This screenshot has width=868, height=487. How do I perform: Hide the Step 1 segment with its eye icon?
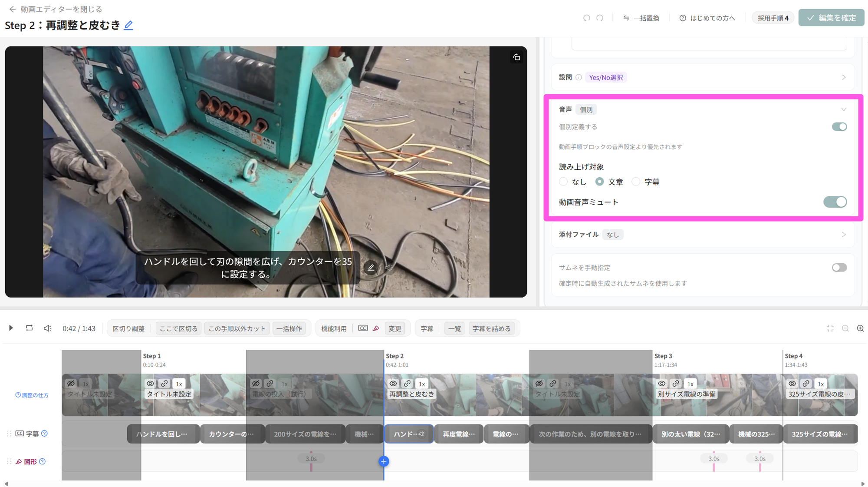point(150,384)
